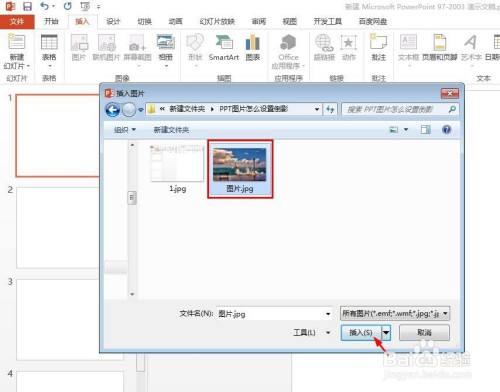Image resolution: width=500 pixels, height=392 pixels.
Task: Open the Shapes (形状) gallery icon
Action: (x=195, y=43)
